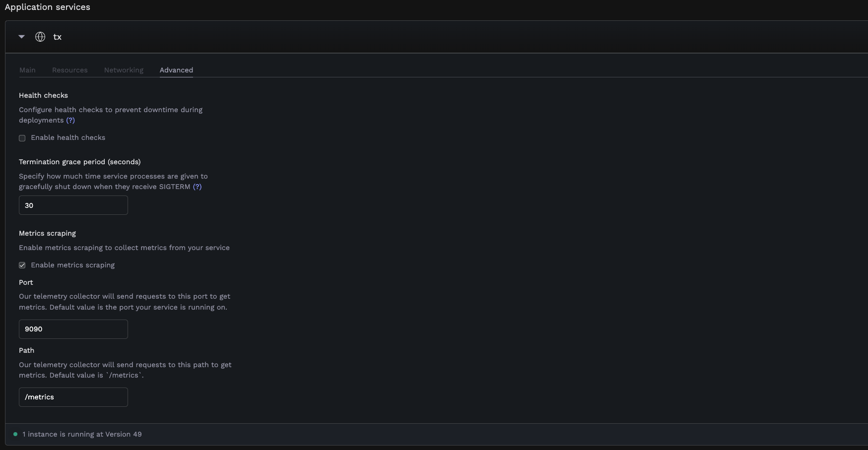The height and width of the screenshot is (450, 868).
Task: Select the Networking tab
Action: coord(123,70)
